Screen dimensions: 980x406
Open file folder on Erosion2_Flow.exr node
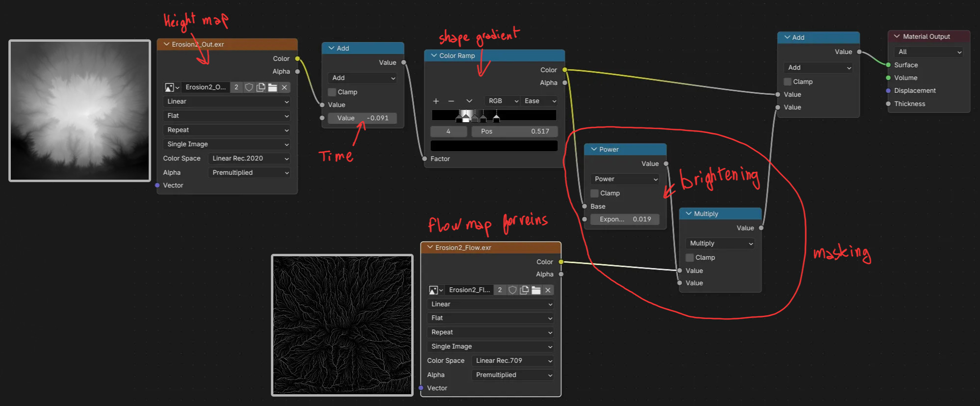536,290
